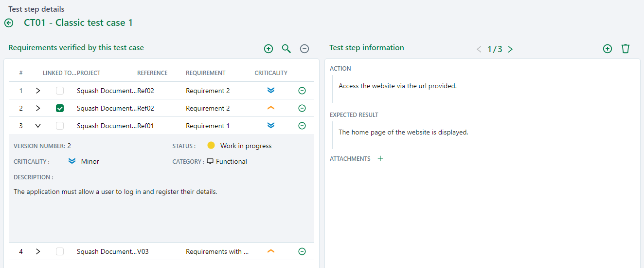
Task: Collapse row 3 Requirement 1 details
Action: [x=38, y=126]
